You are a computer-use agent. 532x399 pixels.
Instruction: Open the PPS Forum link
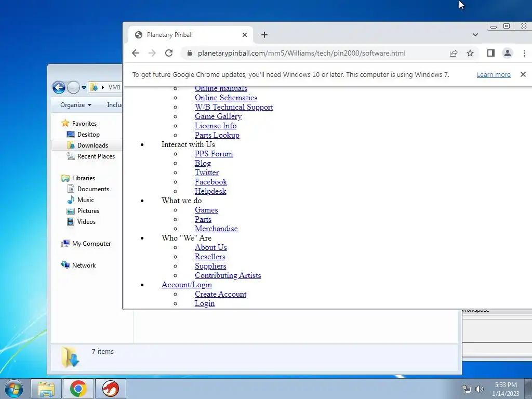214,154
